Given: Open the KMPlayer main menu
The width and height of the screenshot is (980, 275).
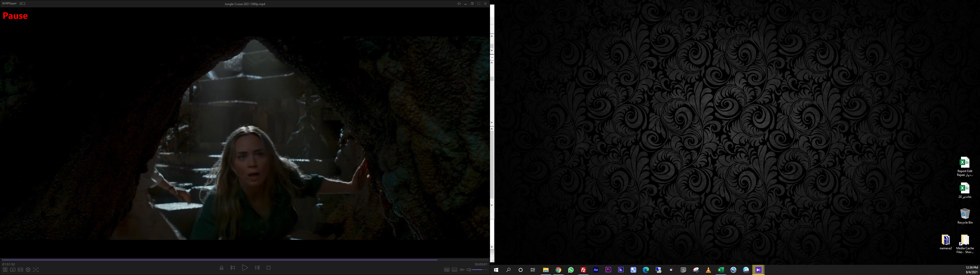Looking at the screenshot, I should pos(9,3).
